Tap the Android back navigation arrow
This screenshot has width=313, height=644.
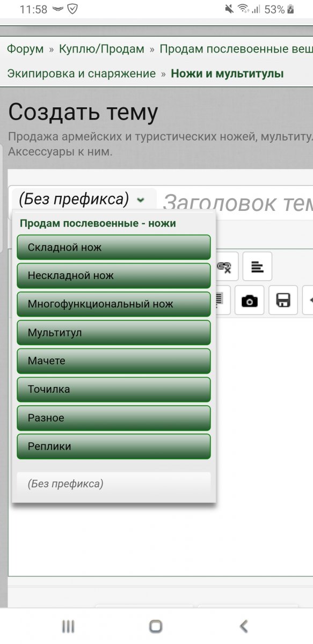[x=244, y=626]
